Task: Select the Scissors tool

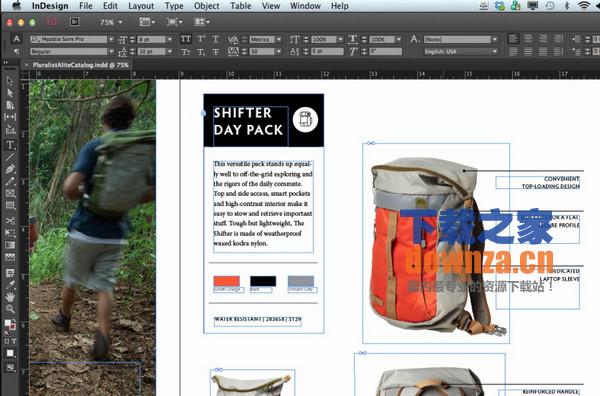Action: click(10, 220)
